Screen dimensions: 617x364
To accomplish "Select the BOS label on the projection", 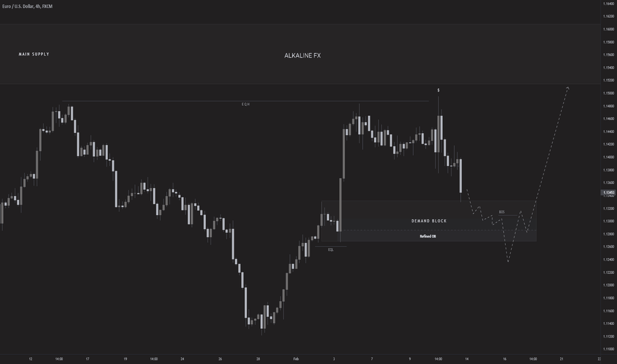I will [502, 212].
